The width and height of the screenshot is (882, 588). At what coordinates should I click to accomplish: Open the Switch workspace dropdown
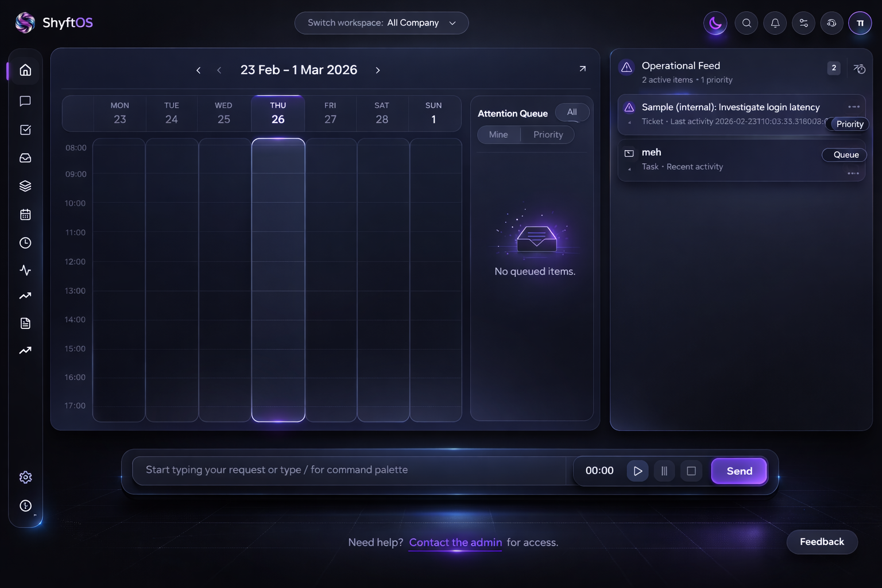(x=381, y=23)
